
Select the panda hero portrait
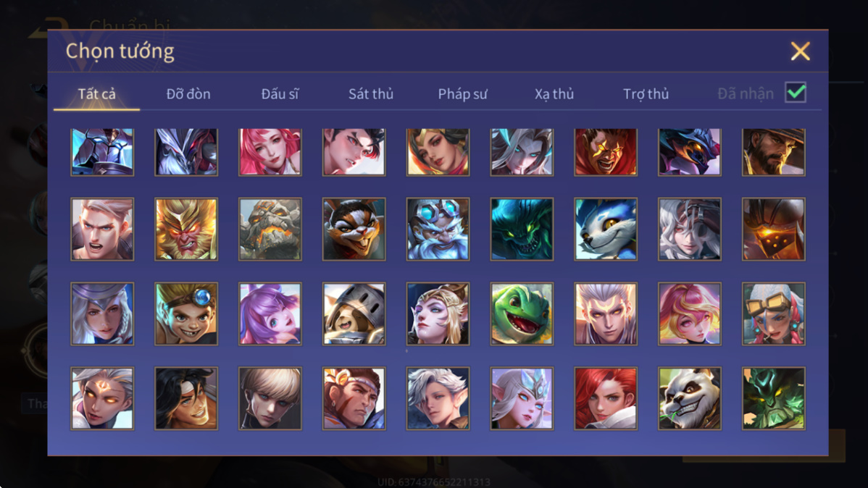(x=689, y=398)
